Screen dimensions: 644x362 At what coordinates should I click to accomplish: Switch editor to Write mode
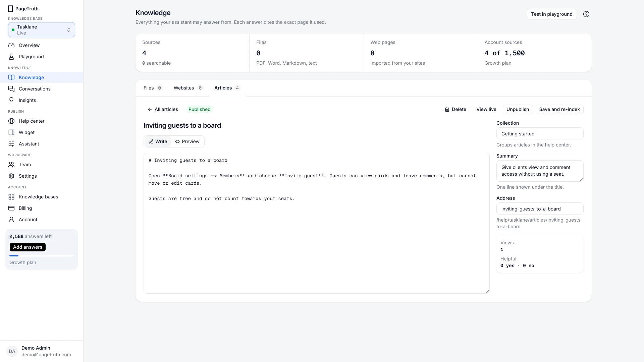[x=158, y=141]
